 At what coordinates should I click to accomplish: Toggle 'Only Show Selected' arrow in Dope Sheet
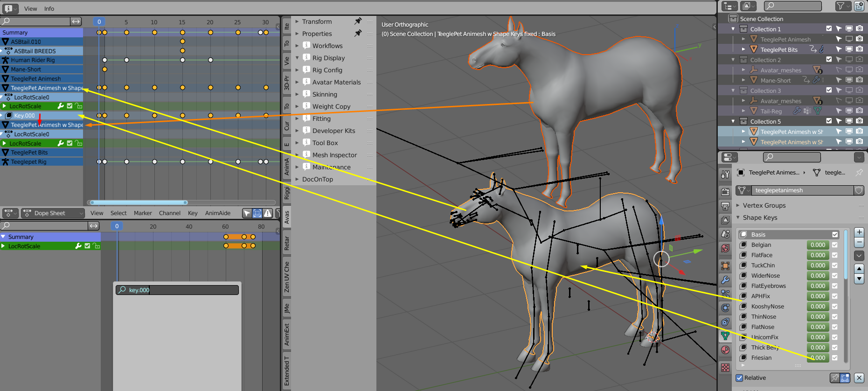[247, 213]
